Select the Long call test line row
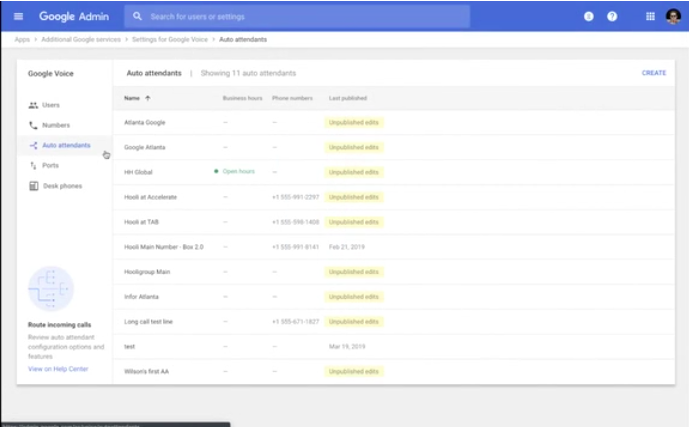689x427 pixels. click(149, 321)
